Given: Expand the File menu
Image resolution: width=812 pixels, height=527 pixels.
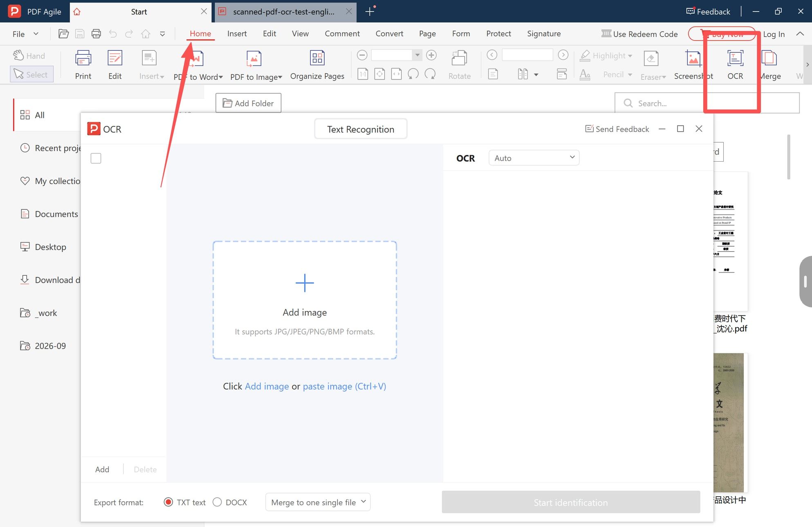Looking at the screenshot, I should (25, 34).
